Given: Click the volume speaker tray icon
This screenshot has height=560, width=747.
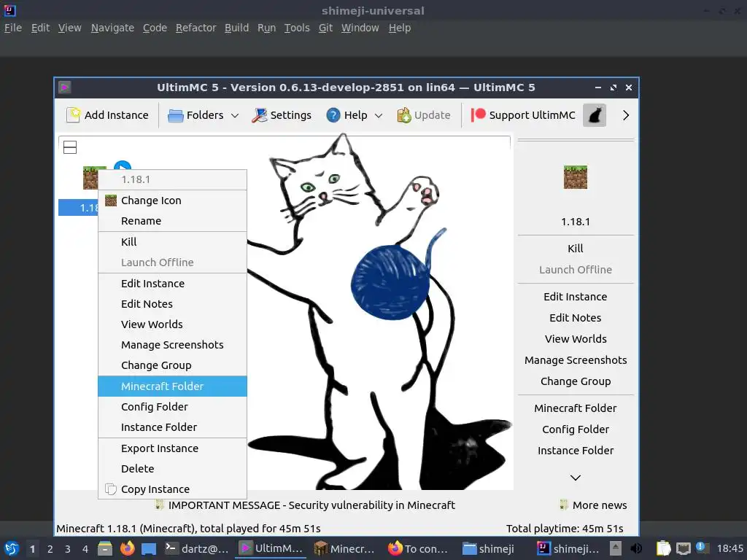Looking at the screenshot, I should (636, 548).
